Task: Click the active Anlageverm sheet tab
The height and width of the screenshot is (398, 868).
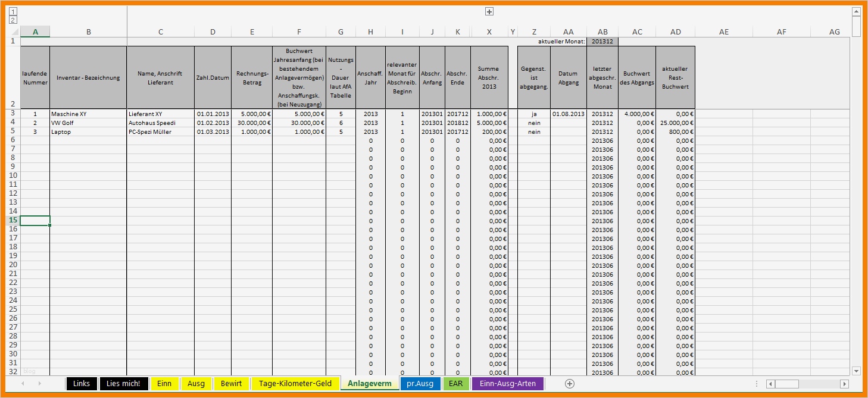Action: pyautogui.click(x=369, y=384)
